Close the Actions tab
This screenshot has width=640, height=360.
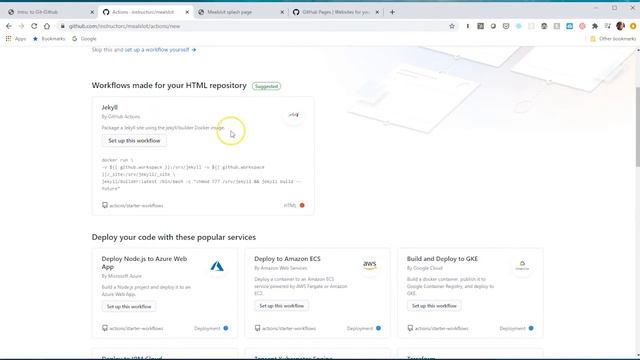[x=187, y=12]
